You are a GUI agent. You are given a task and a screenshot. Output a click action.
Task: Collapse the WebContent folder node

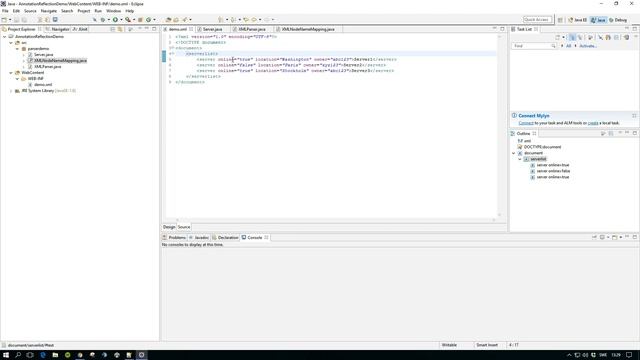coord(11,73)
